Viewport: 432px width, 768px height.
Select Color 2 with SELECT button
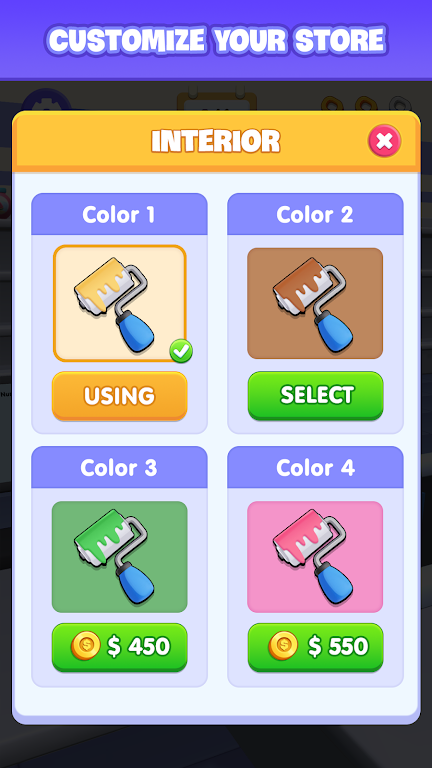coord(315,396)
